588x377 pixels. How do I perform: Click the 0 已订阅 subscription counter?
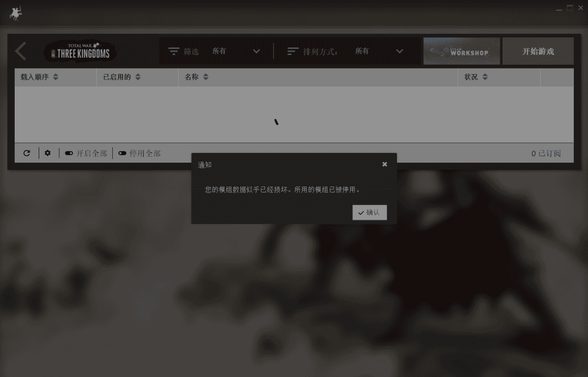coord(547,153)
